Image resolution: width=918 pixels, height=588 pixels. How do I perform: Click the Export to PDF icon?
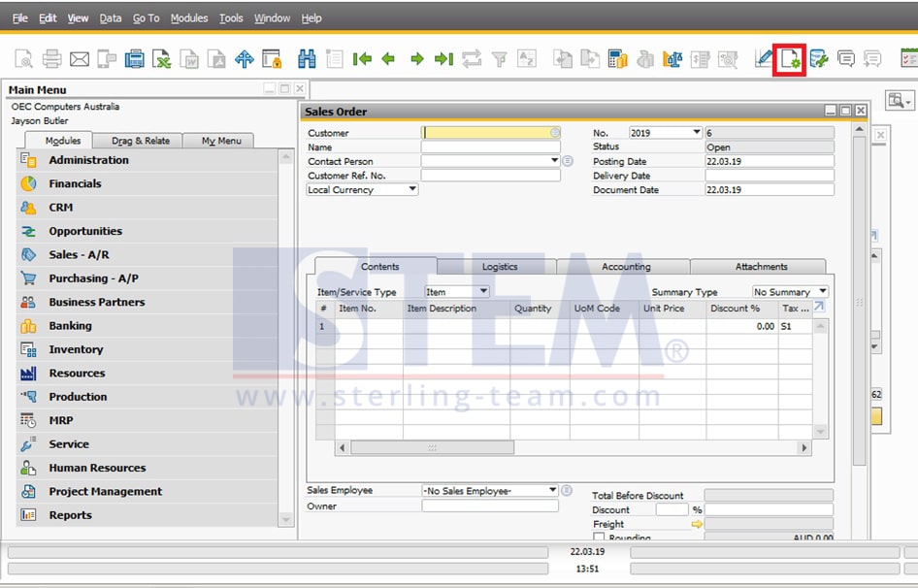(x=216, y=58)
